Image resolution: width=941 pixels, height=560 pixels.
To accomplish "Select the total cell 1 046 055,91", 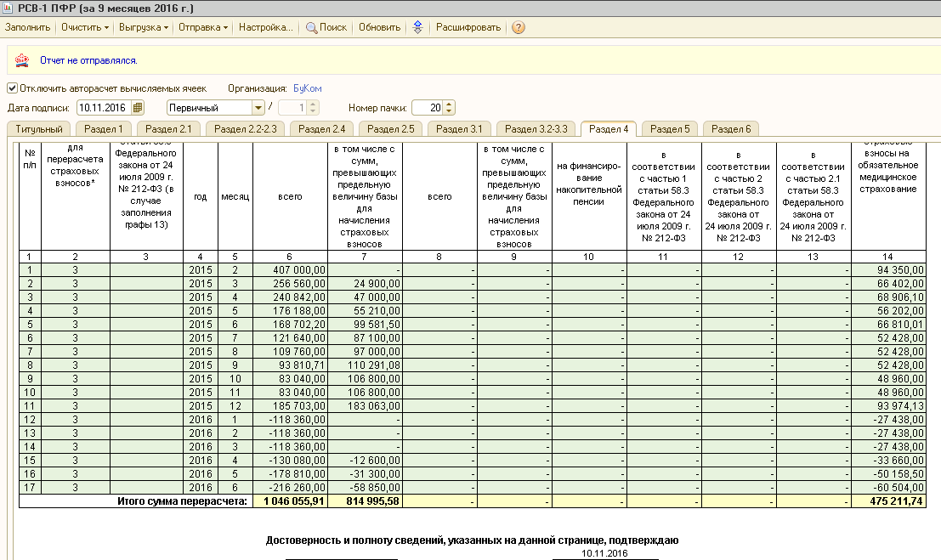I will point(291,501).
